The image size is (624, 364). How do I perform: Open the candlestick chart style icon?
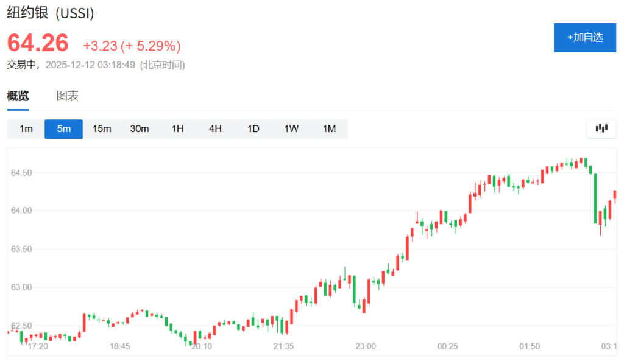click(601, 128)
